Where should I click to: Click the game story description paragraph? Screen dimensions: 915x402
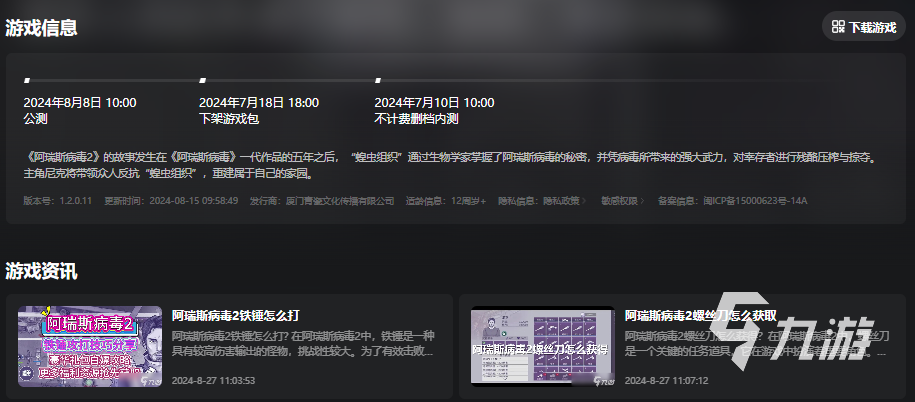click(x=452, y=165)
